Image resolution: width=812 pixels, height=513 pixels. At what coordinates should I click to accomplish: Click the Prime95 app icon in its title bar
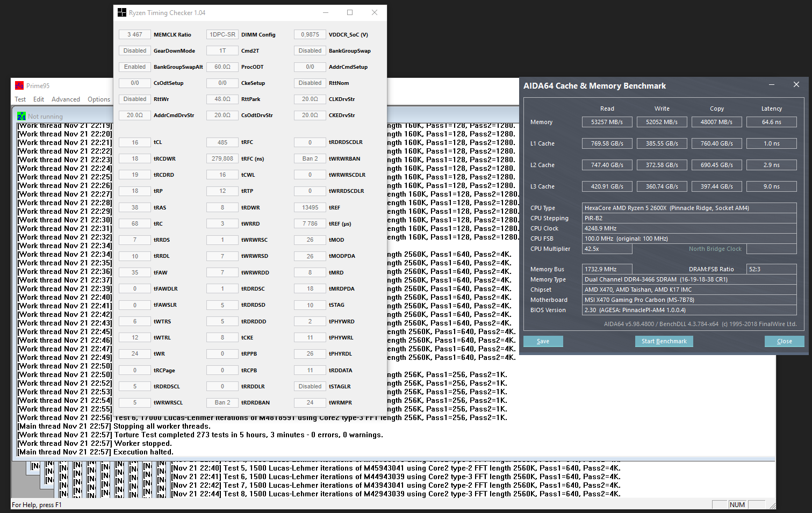(19, 85)
